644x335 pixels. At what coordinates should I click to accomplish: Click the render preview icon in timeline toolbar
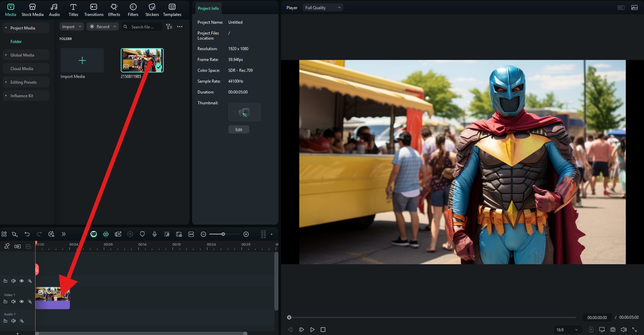click(x=130, y=234)
